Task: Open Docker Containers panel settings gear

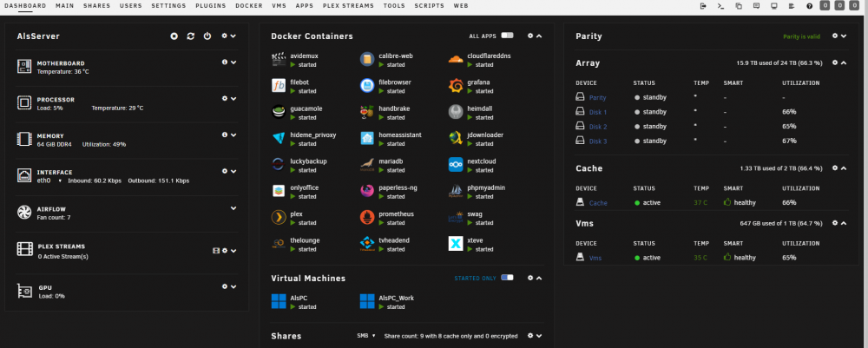Action: pyautogui.click(x=530, y=36)
